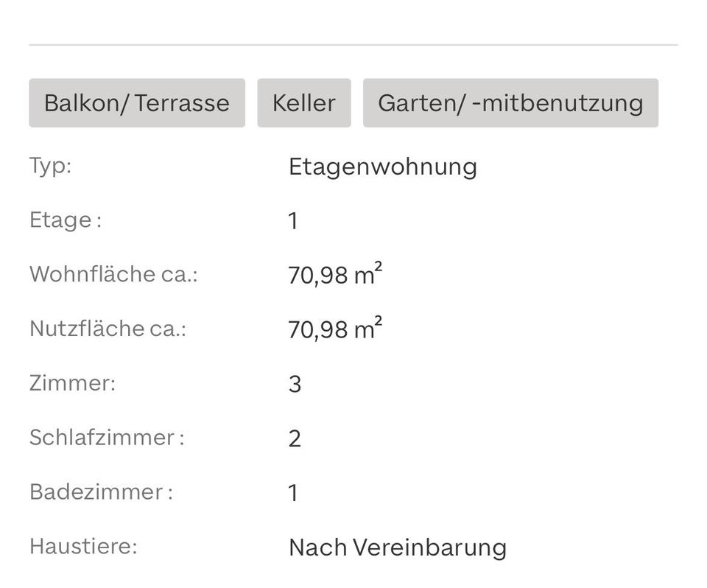Click the Wohnfläche ca. label
Viewport: 707px width, 588px height.
(113, 274)
